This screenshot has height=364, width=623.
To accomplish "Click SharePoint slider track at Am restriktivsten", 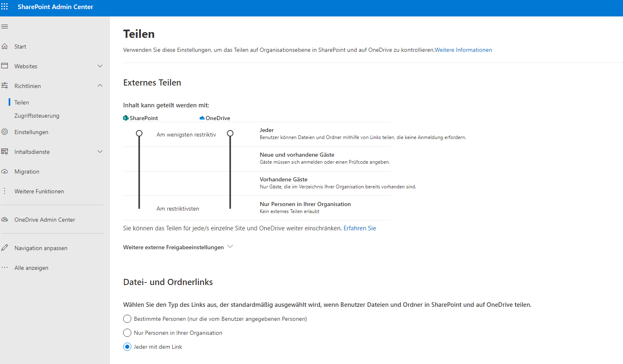I will click(139, 207).
